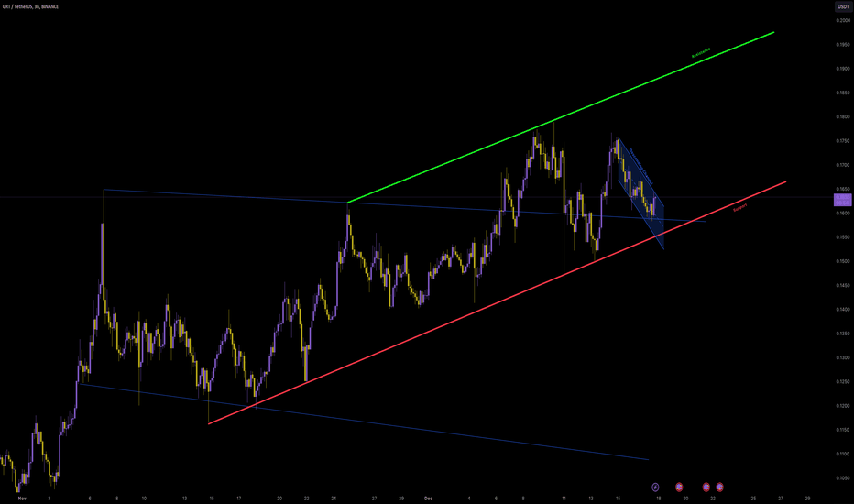854x504 pixels.
Task: Click the 0.1550 price axis label
Action: tap(843, 237)
